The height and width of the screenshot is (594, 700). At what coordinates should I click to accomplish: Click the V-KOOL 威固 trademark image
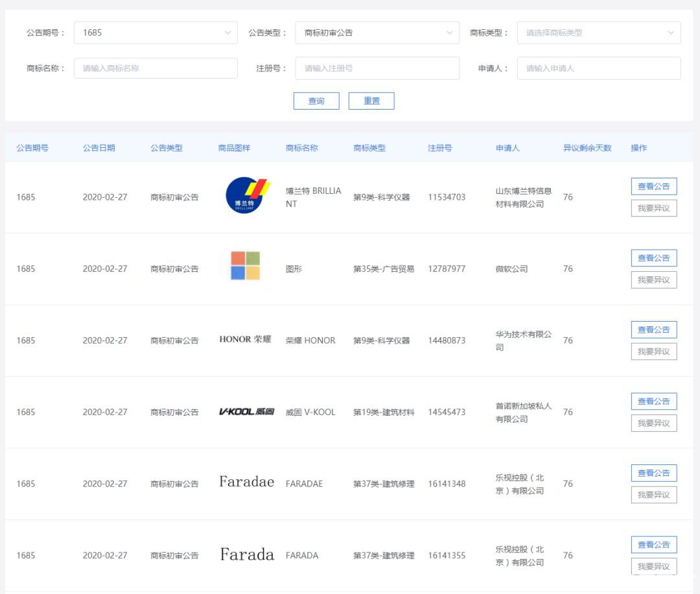pyautogui.click(x=246, y=411)
